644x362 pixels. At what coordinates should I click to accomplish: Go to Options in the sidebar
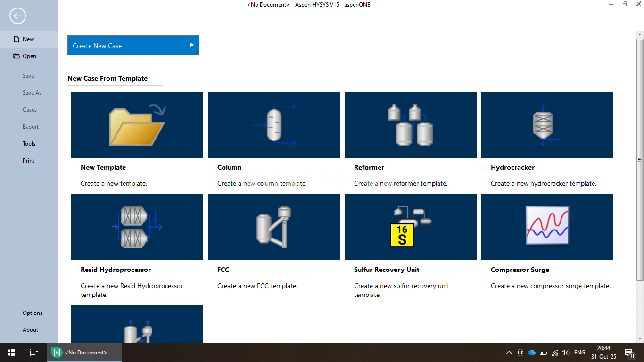pyautogui.click(x=33, y=313)
